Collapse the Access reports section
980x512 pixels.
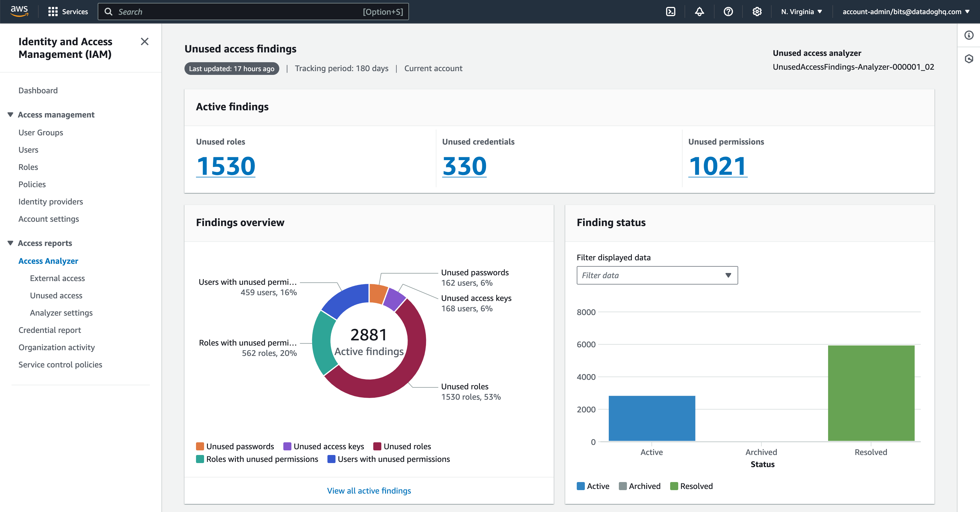[x=10, y=242]
